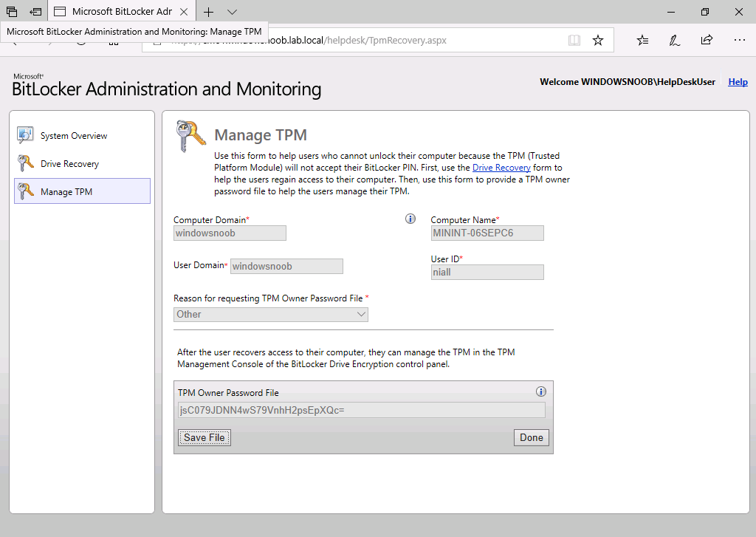Show the tab preview chevron
This screenshot has width=756, height=537.
[x=232, y=12]
